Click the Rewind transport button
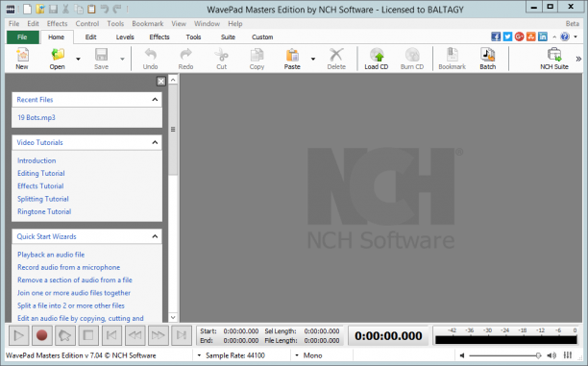 click(x=135, y=335)
